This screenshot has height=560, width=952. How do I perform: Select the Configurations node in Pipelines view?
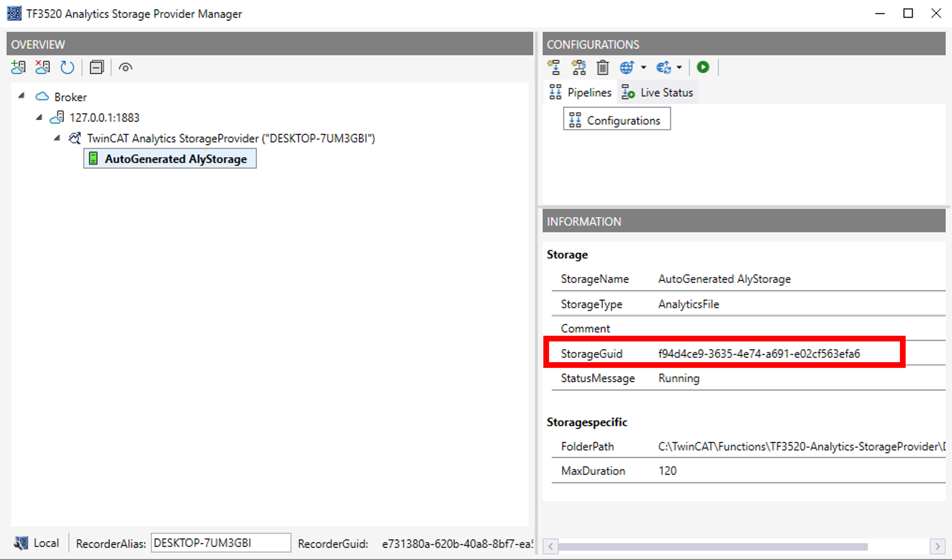pyautogui.click(x=617, y=119)
